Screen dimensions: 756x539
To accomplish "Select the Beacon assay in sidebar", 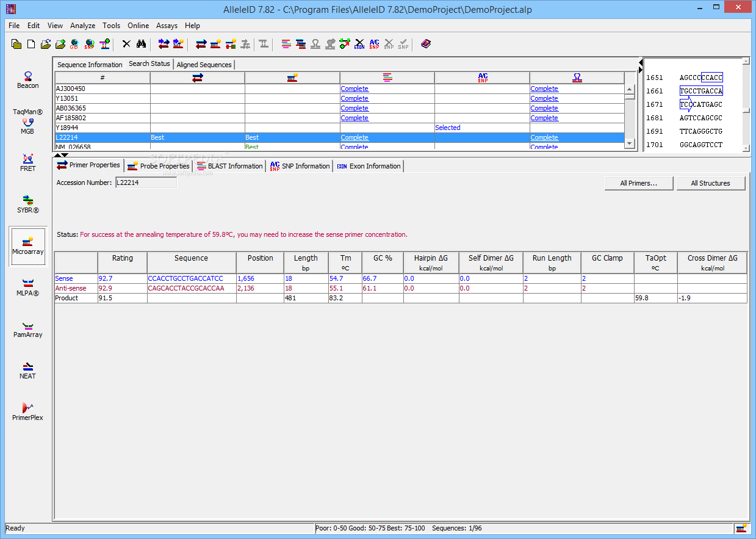I will point(27,80).
